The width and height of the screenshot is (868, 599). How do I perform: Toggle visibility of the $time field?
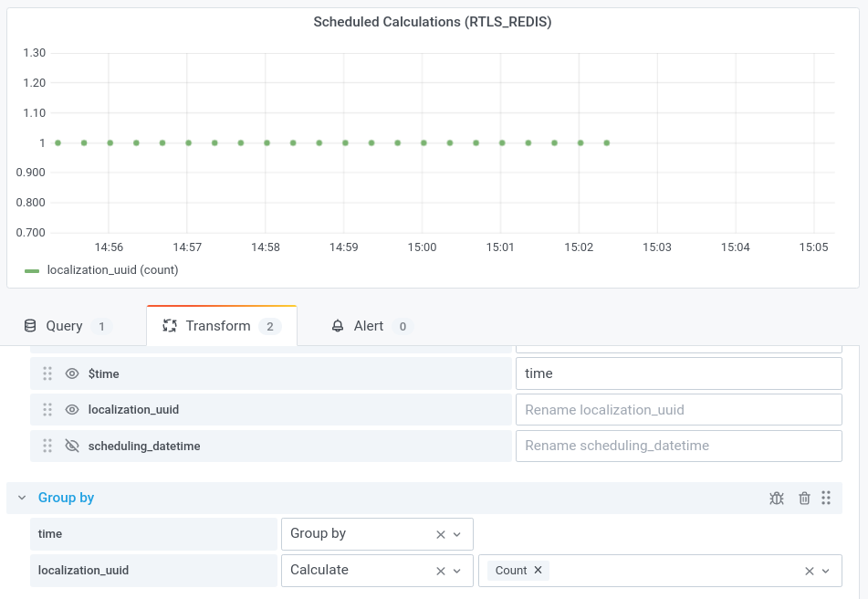(x=72, y=373)
